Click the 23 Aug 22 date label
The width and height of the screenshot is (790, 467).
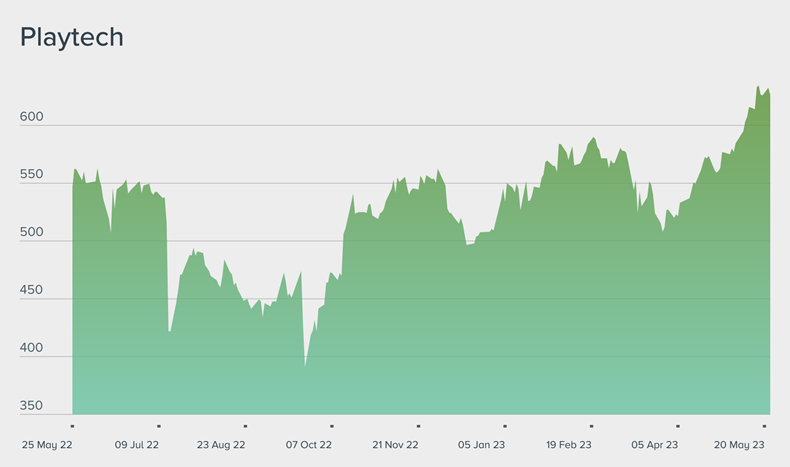221,444
